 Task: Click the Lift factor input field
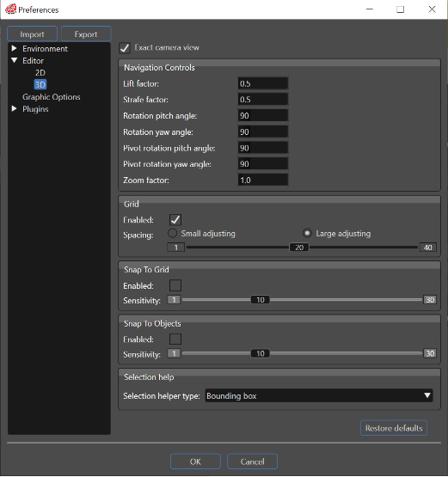[x=262, y=83]
